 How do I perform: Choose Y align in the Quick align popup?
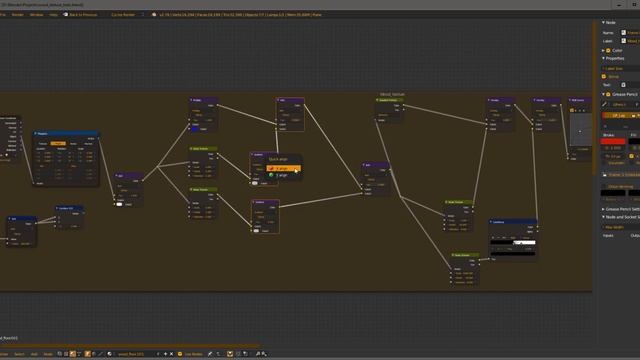coord(283,175)
